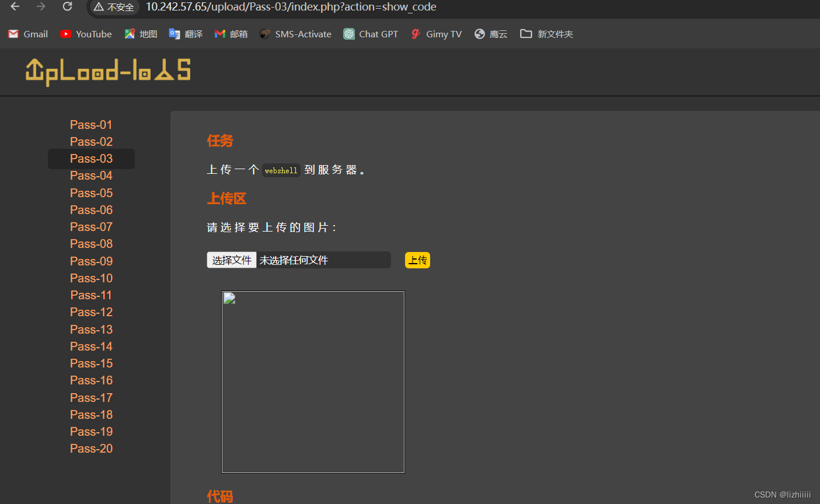Navigate to Pass-16

pos(91,380)
